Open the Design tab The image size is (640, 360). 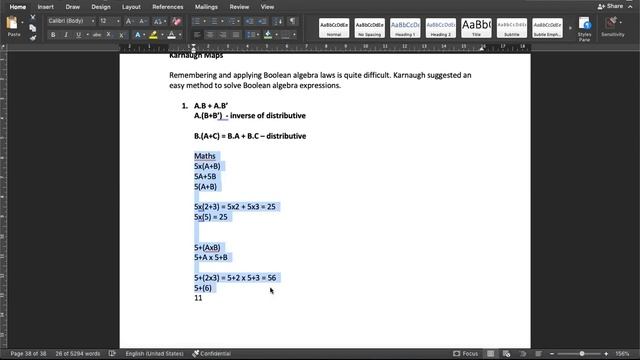click(x=101, y=7)
